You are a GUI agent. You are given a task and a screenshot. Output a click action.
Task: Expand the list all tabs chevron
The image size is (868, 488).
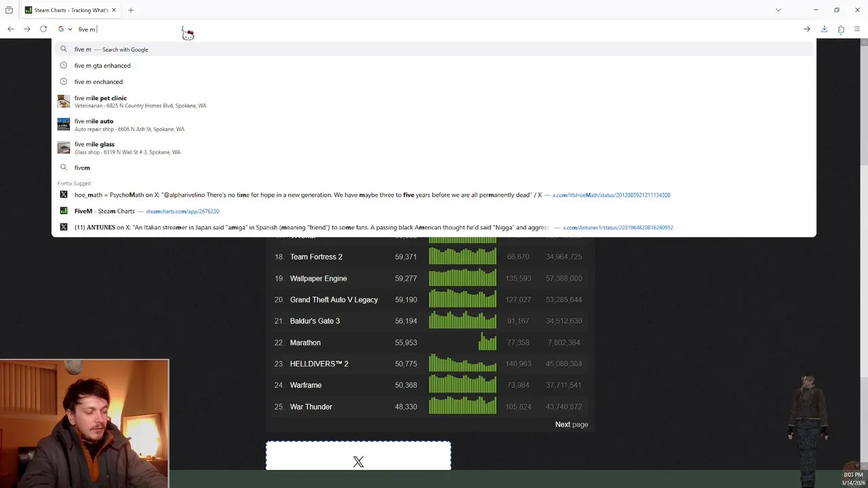[x=778, y=10]
